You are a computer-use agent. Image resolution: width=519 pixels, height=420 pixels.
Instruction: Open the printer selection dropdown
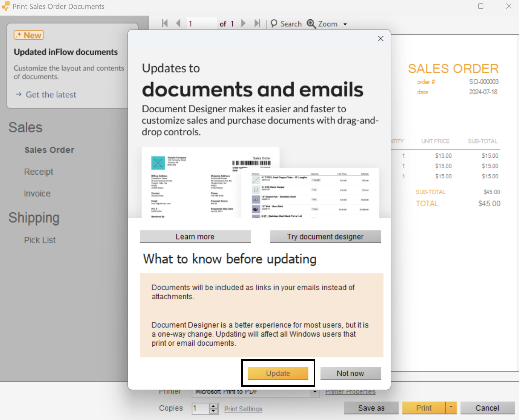click(314, 392)
